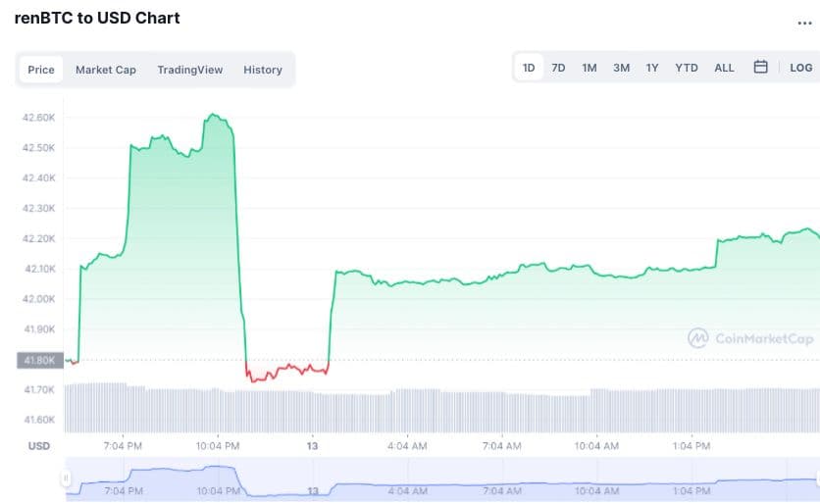Screen dimensions: 820x504
Task: Click the 41.80K price marker label
Action: (x=39, y=360)
